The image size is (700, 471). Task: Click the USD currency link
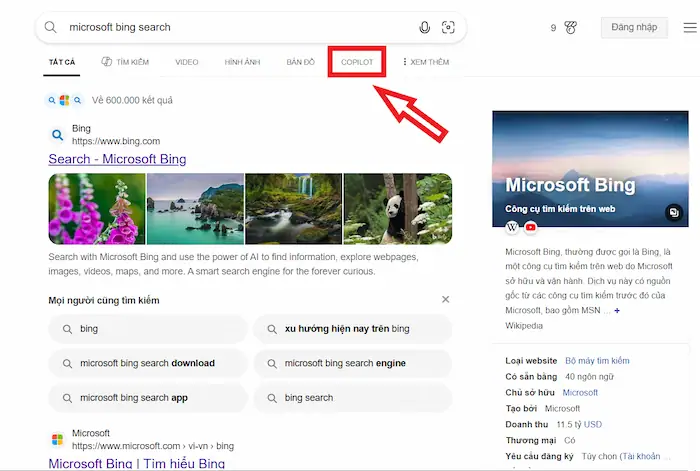point(593,425)
